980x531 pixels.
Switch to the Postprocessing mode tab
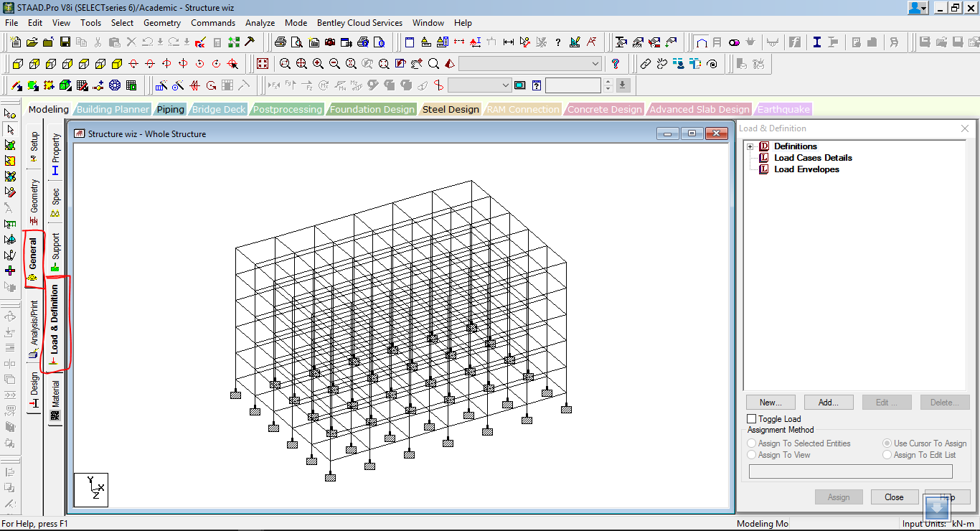286,109
